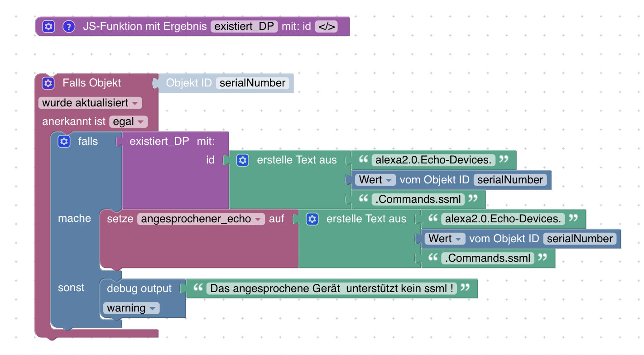
Task: Select serialNumber ID in the condition row
Action: (x=510, y=180)
